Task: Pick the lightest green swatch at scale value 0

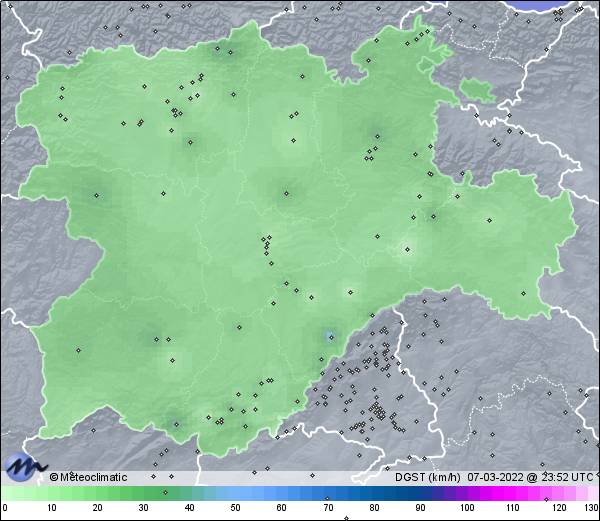Action: click(5, 494)
